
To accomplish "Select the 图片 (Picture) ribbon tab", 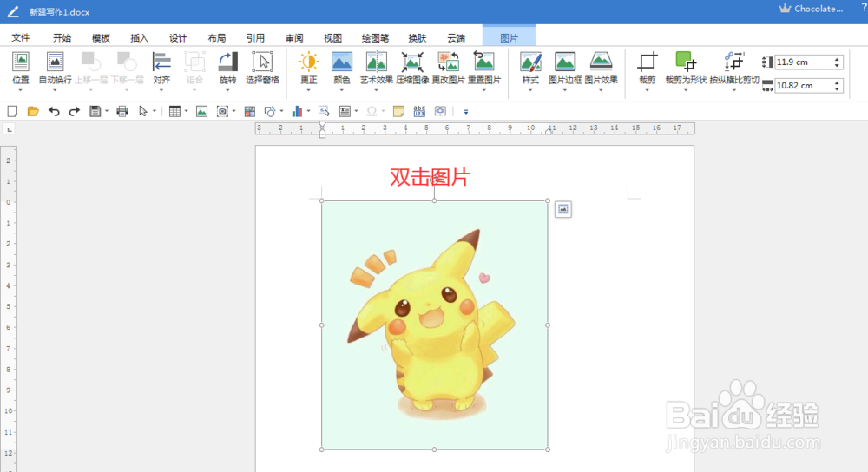I will (509, 36).
